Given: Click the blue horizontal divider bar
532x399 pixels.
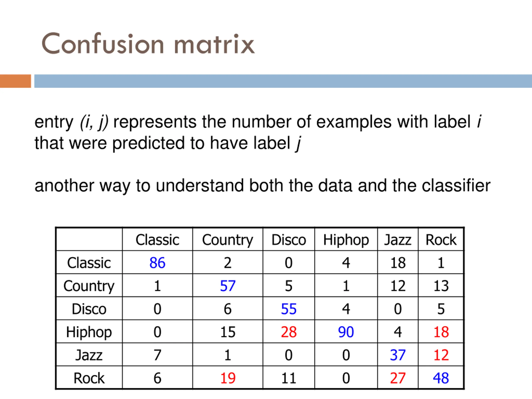Looking at the screenshot, I should coord(283,81).
